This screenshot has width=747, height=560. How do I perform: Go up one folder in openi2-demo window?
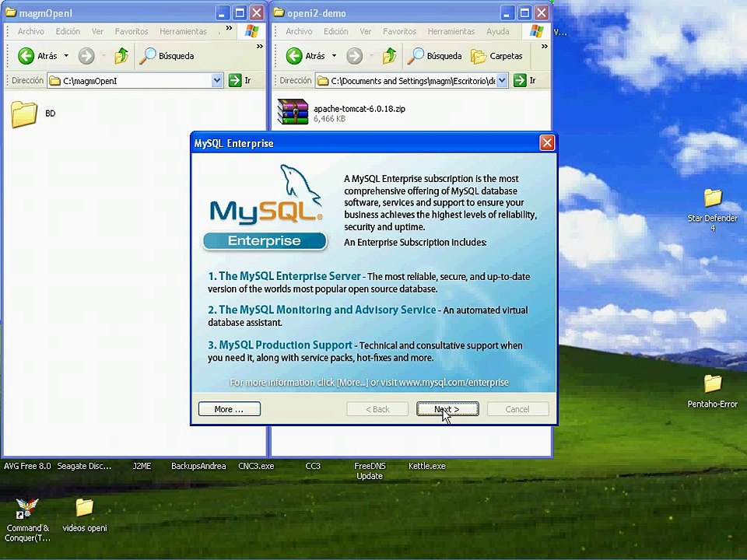(390, 56)
